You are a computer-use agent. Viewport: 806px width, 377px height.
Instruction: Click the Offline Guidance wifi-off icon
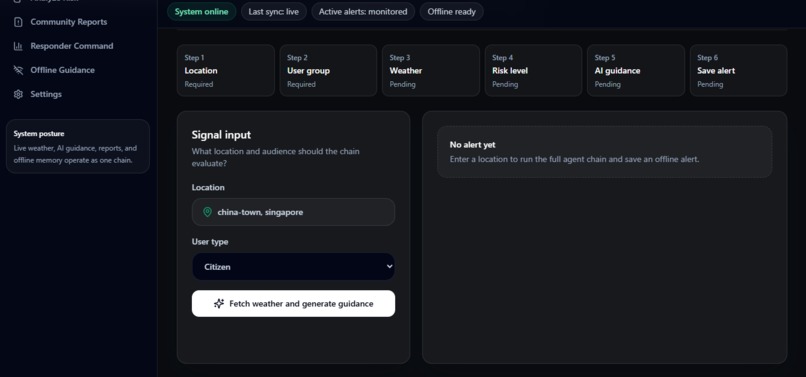18,70
